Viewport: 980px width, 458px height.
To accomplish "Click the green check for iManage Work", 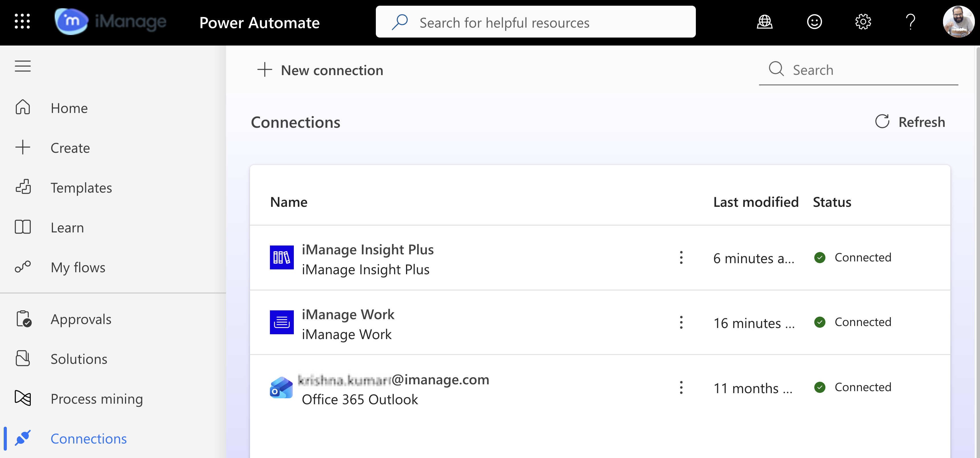I will coord(820,322).
